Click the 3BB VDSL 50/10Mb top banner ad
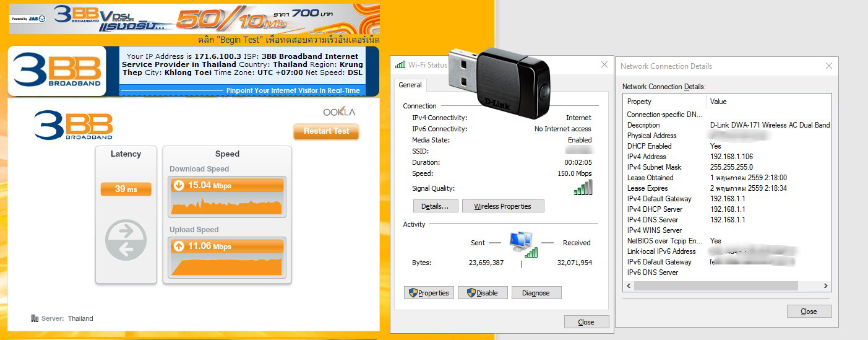 [x=194, y=18]
